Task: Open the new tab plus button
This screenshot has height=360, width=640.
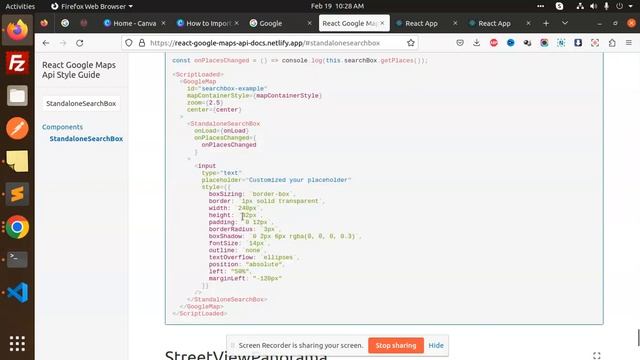Action: pos(546,23)
